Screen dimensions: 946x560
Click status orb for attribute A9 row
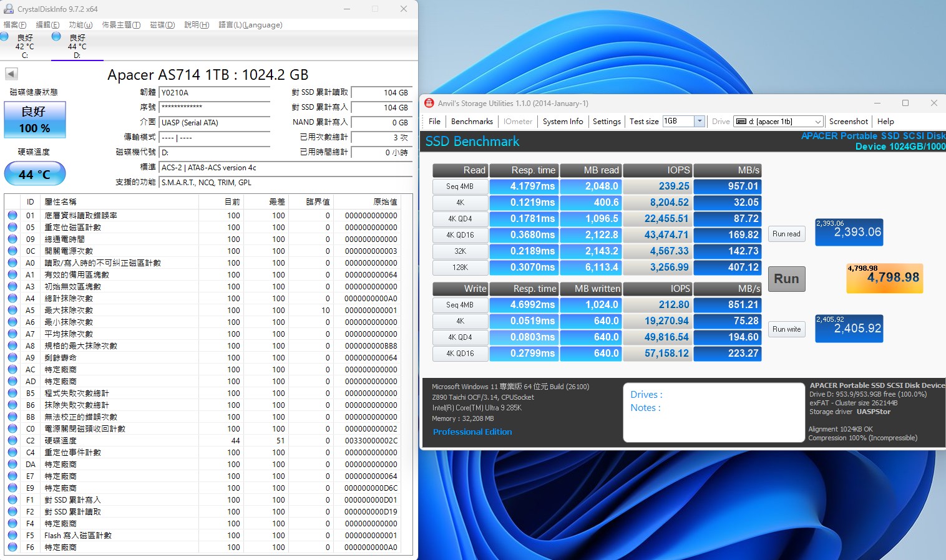point(12,357)
